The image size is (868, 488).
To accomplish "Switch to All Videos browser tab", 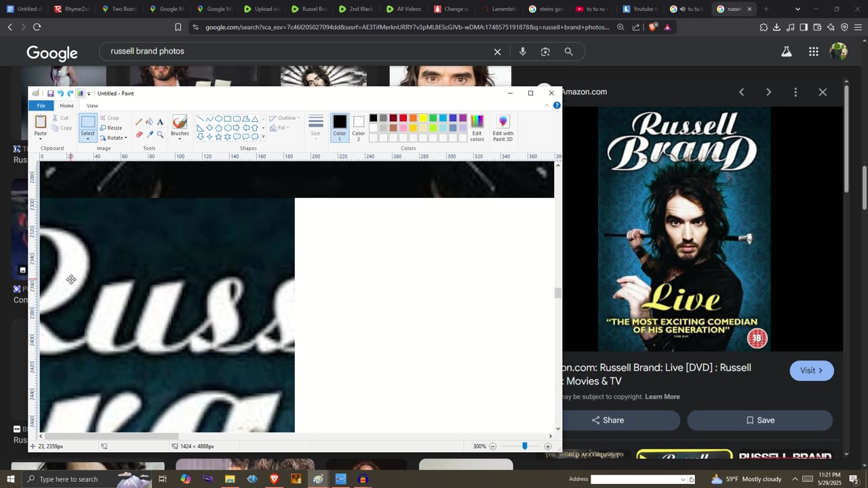I will tap(403, 9).
